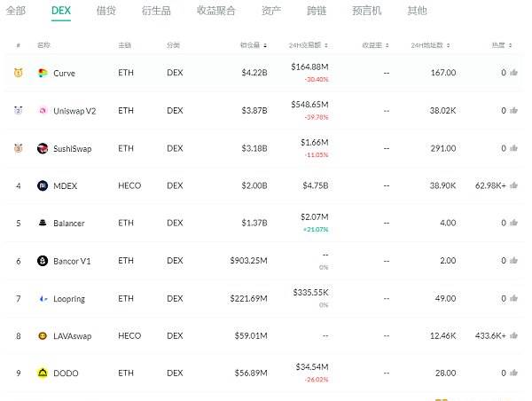Open the SushiSwap name link
Screen dimensions: 532x401
[73, 149]
